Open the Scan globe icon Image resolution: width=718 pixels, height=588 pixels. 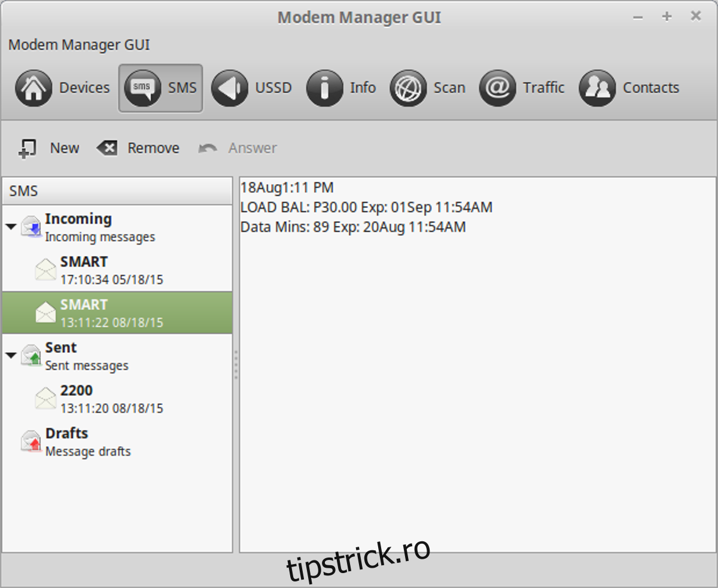pyautogui.click(x=408, y=89)
